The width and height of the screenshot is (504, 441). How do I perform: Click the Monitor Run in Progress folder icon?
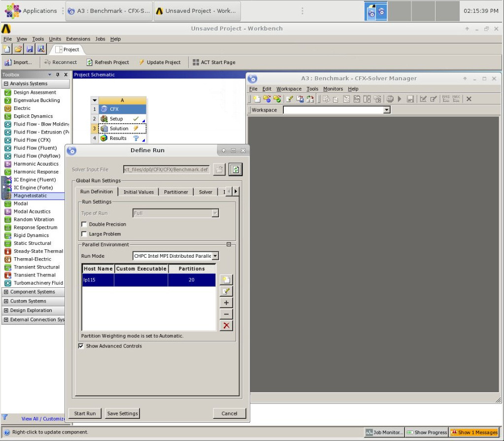click(267, 99)
